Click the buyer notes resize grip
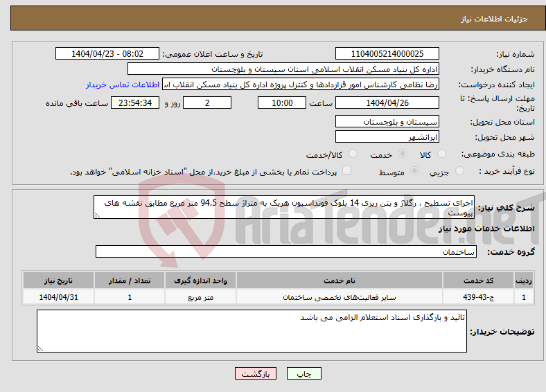 pos(40,349)
